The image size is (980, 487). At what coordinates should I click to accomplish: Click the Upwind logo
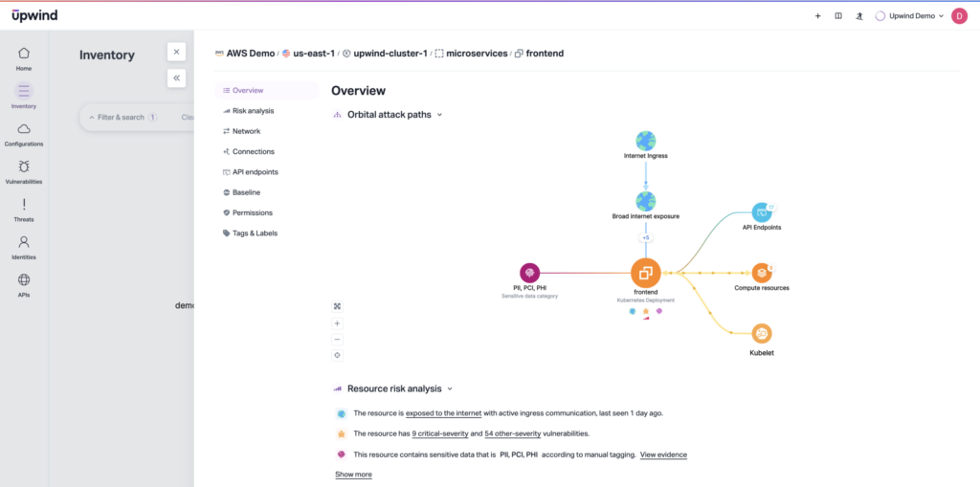tap(34, 15)
